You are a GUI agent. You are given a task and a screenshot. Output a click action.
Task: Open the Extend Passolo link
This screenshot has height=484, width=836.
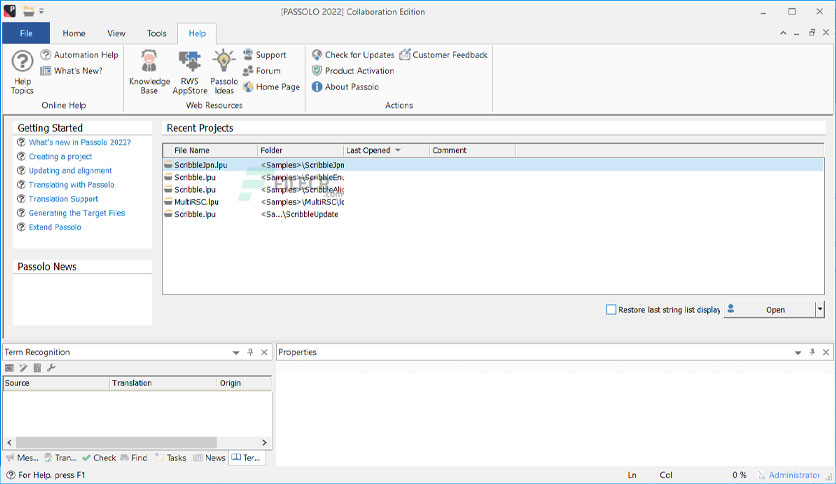pyautogui.click(x=55, y=227)
